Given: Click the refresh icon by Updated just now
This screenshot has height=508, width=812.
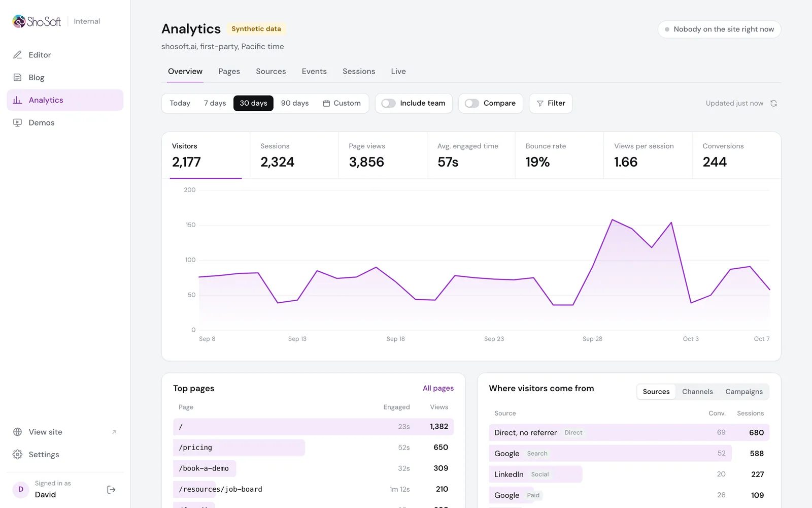Looking at the screenshot, I should click(x=773, y=103).
